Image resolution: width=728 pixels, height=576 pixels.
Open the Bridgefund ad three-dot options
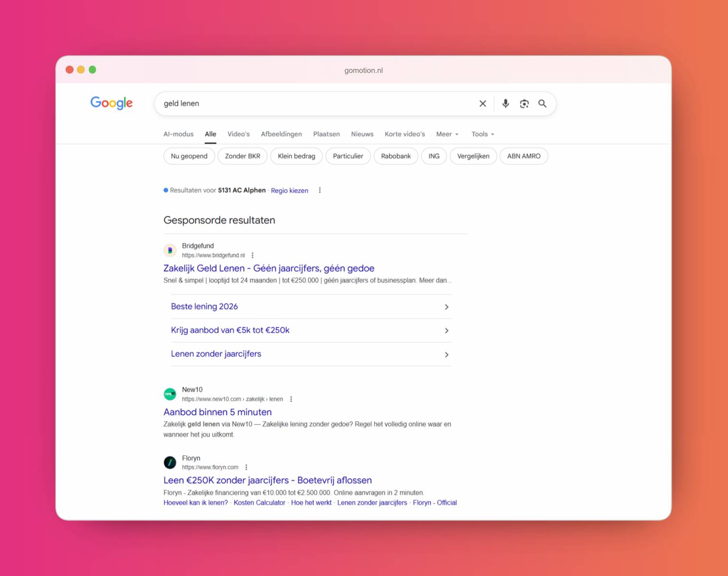click(x=252, y=255)
